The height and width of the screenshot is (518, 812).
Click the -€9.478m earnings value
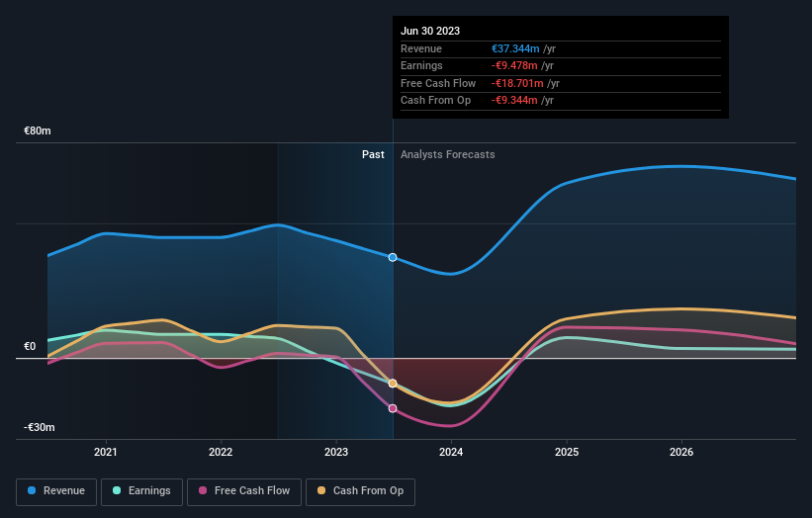coord(514,65)
